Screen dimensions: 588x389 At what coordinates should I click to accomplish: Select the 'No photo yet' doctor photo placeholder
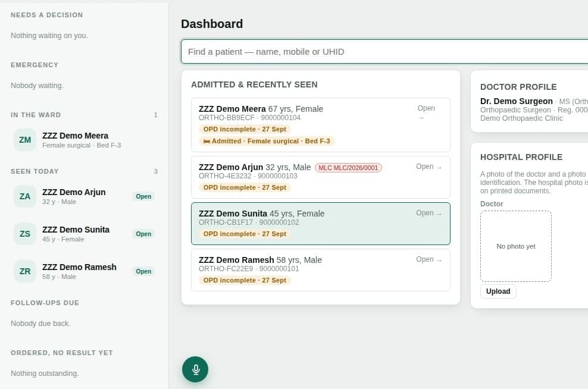515,246
